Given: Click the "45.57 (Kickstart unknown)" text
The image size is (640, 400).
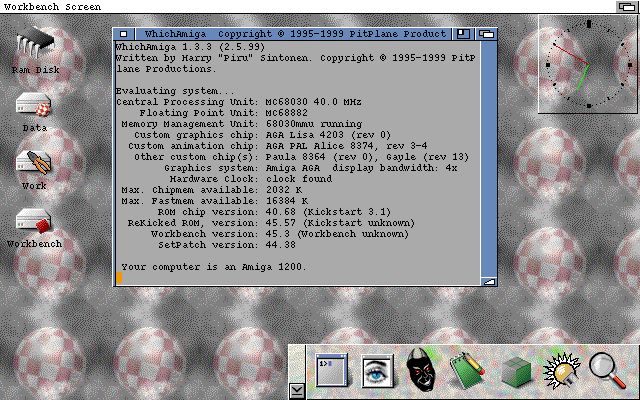Looking at the screenshot, I should click(340, 223).
